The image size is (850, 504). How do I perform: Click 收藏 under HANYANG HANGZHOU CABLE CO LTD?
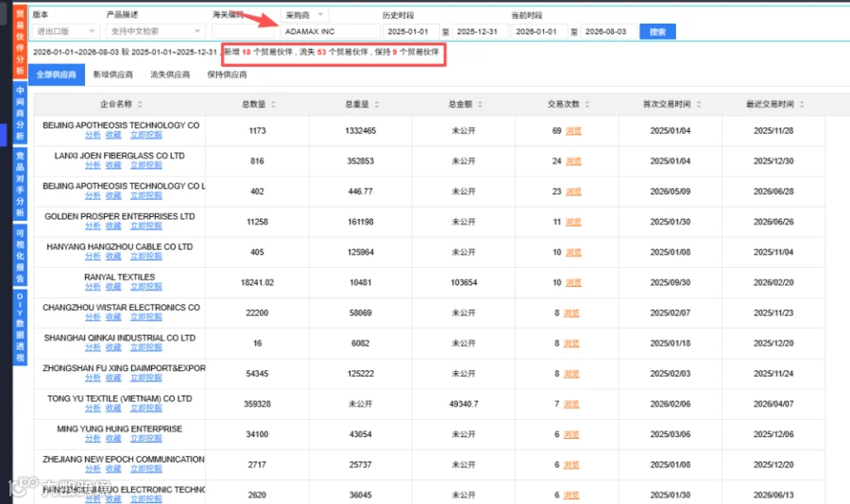(113, 257)
